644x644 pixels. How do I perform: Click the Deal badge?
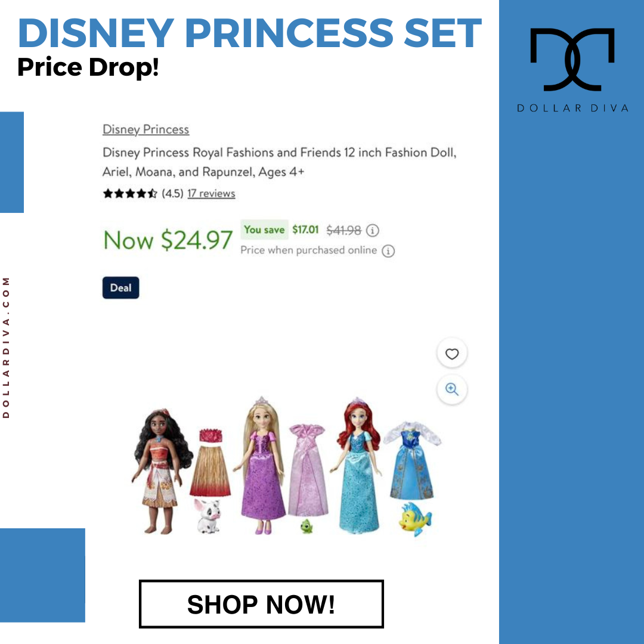[120, 287]
